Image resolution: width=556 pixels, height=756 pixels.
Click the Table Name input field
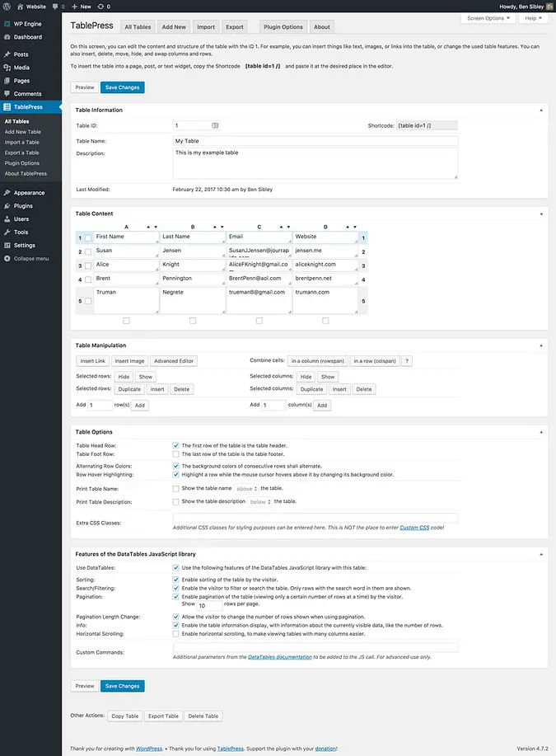pyautogui.click(x=315, y=141)
